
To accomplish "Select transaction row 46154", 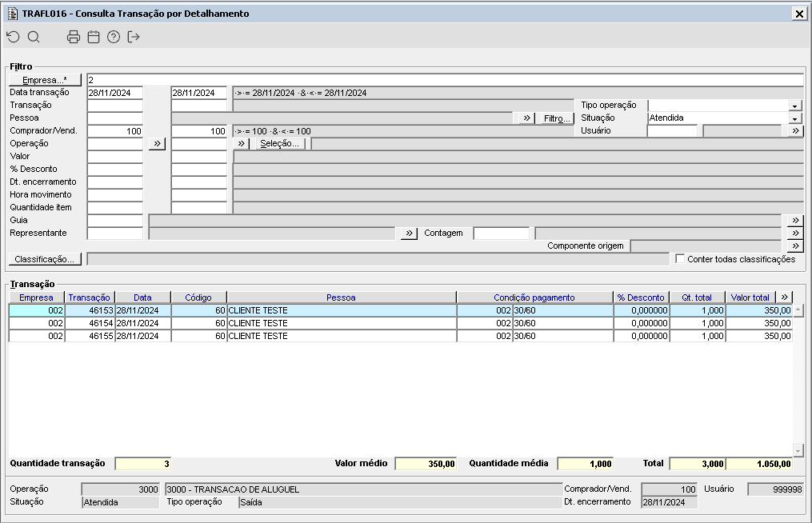I will (x=400, y=323).
